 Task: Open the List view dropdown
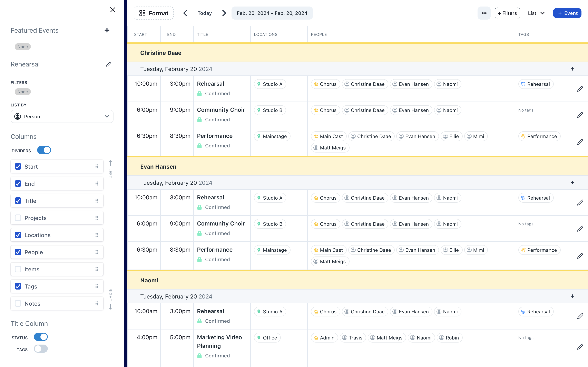click(x=536, y=13)
